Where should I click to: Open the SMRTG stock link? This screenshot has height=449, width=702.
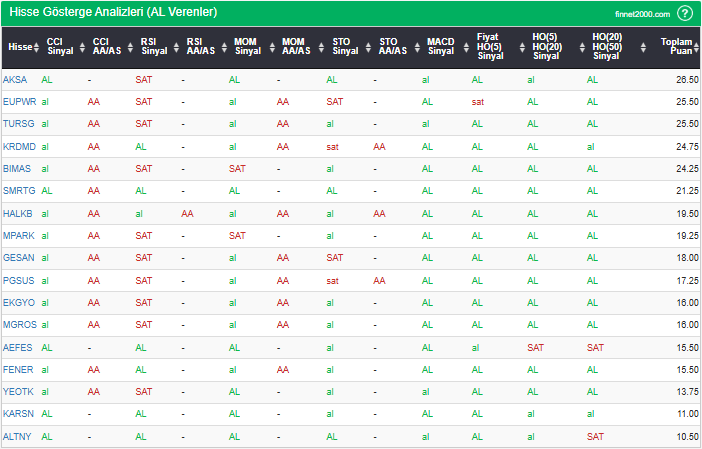(19, 191)
